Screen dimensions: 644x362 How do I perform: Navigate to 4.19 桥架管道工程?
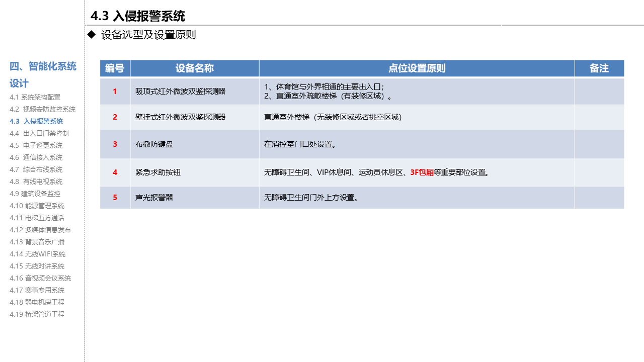[x=37, y=314]
